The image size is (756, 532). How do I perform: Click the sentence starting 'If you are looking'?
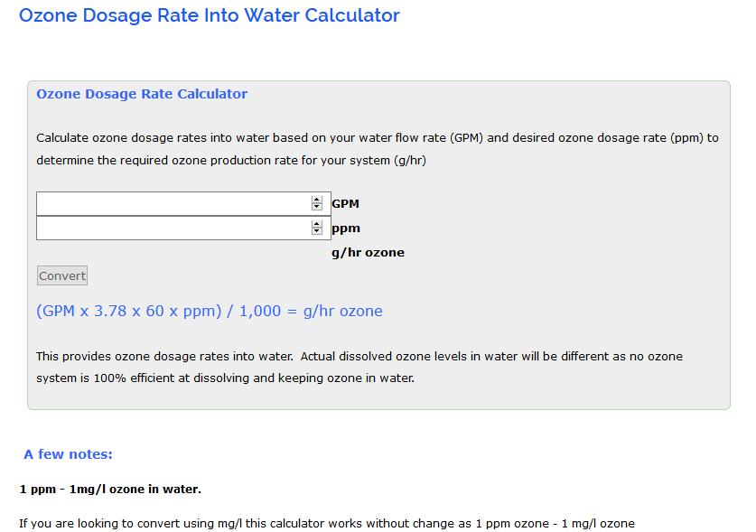coord(327,523)
